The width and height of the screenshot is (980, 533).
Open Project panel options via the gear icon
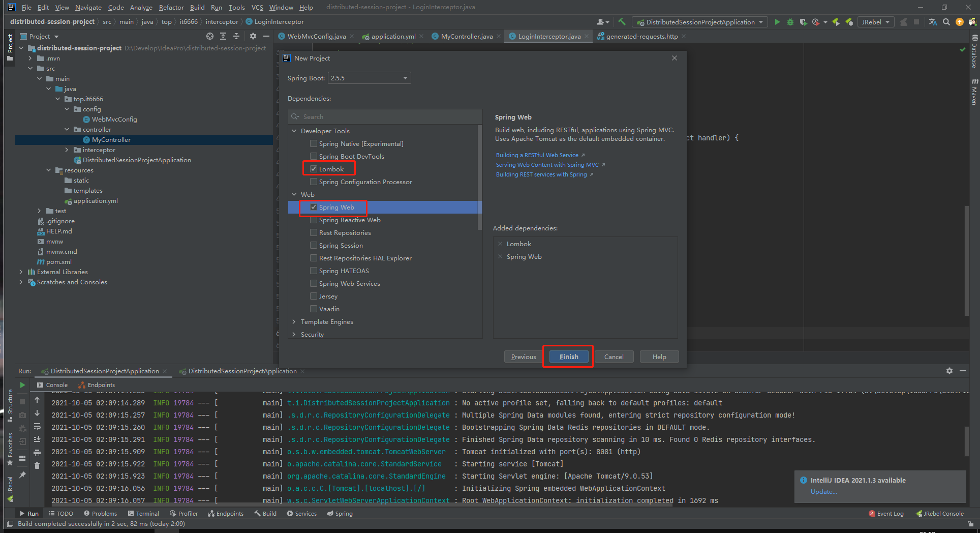click(253, 36)
